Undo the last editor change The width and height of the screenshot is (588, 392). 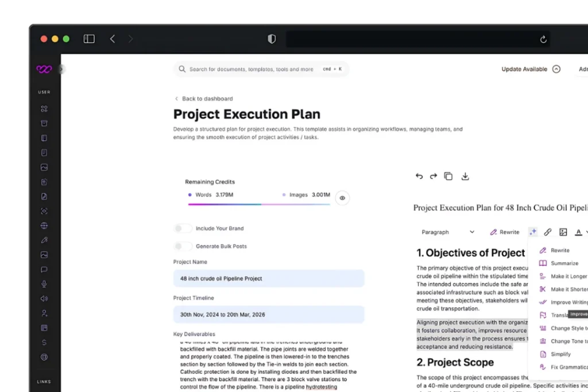[x=419, y=176]
